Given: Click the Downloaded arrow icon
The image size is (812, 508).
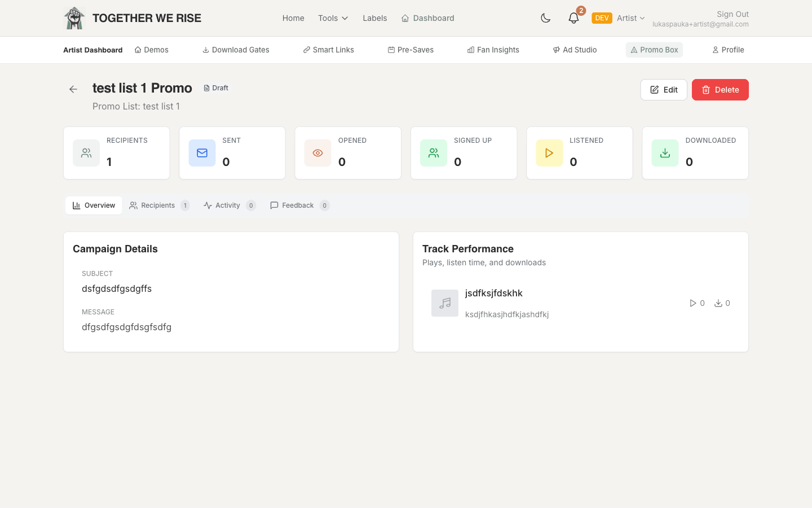Looking at the screenshot, I should coord(665,152).
